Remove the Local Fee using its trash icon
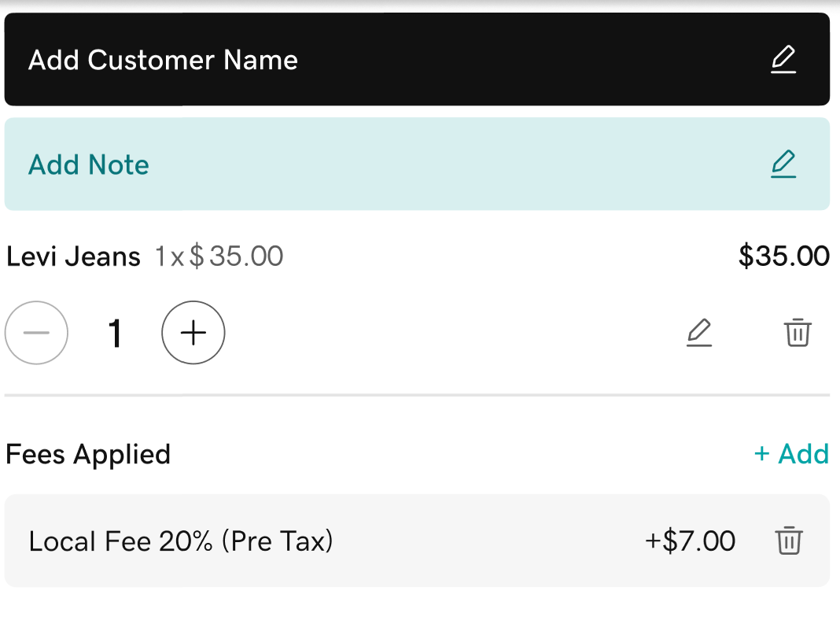Viewport: 840px width, 620px height. click(x=789, y=541)
